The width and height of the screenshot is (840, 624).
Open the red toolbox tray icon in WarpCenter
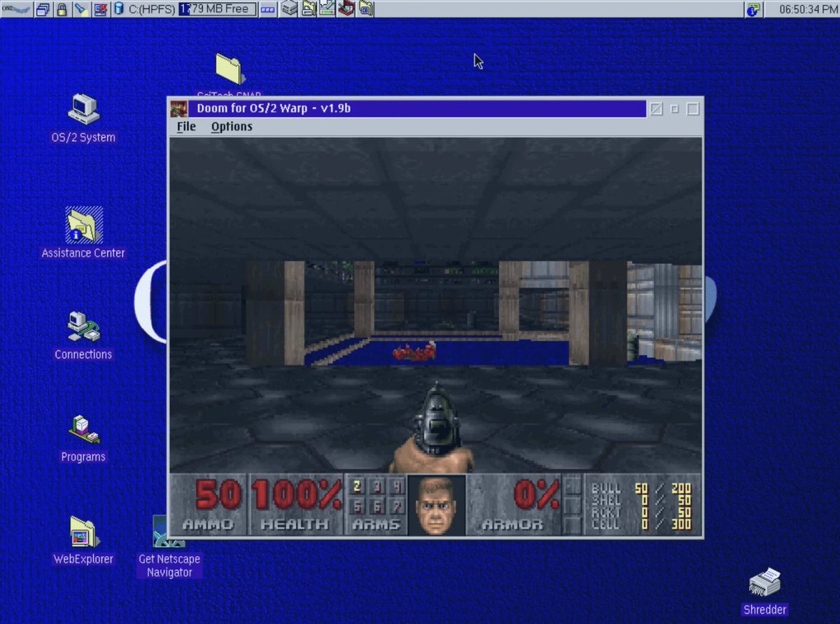tap(346, 9)
